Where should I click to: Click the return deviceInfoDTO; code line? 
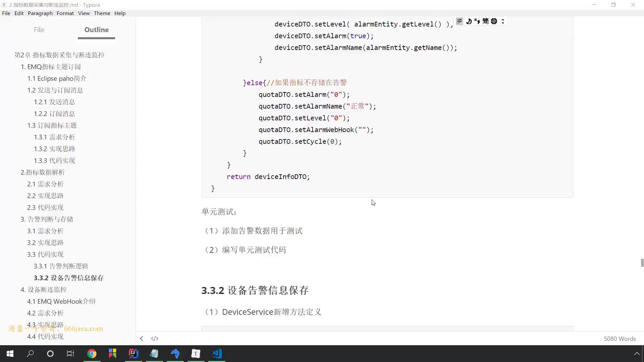coord(268,177)
